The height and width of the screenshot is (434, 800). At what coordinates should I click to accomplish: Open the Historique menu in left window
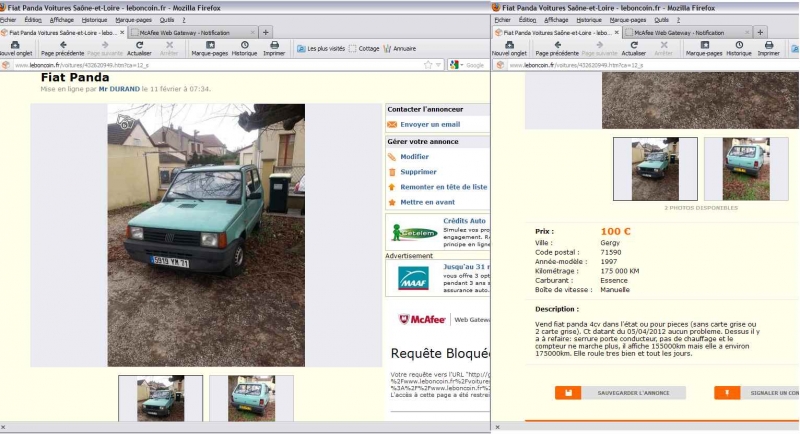94,20
